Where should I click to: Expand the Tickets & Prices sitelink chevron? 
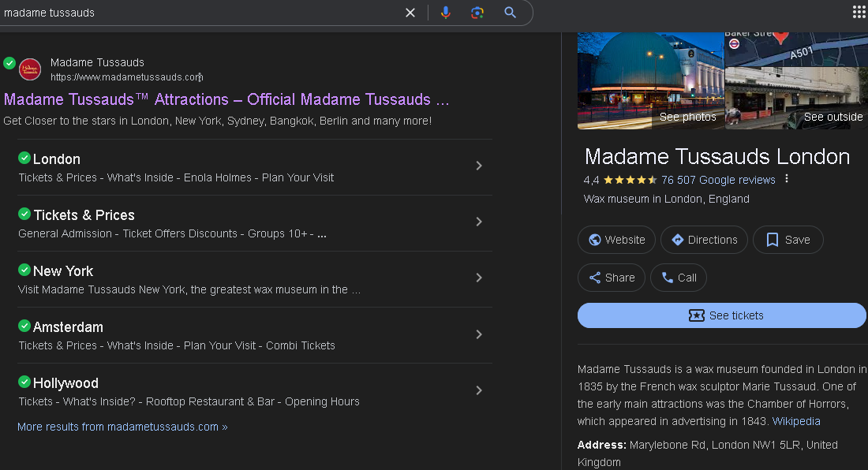coord(479,222)
